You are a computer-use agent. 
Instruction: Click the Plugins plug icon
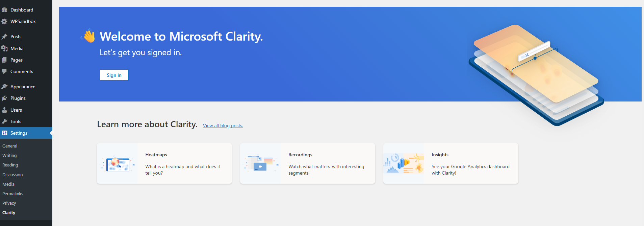click(4, 98)
